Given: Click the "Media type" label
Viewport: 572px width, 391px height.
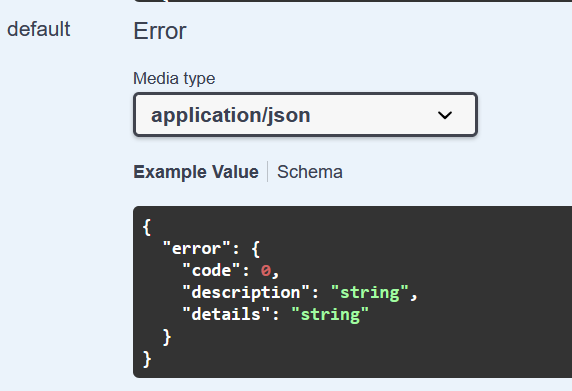Looking at the screenshot, I should point(174,78).
